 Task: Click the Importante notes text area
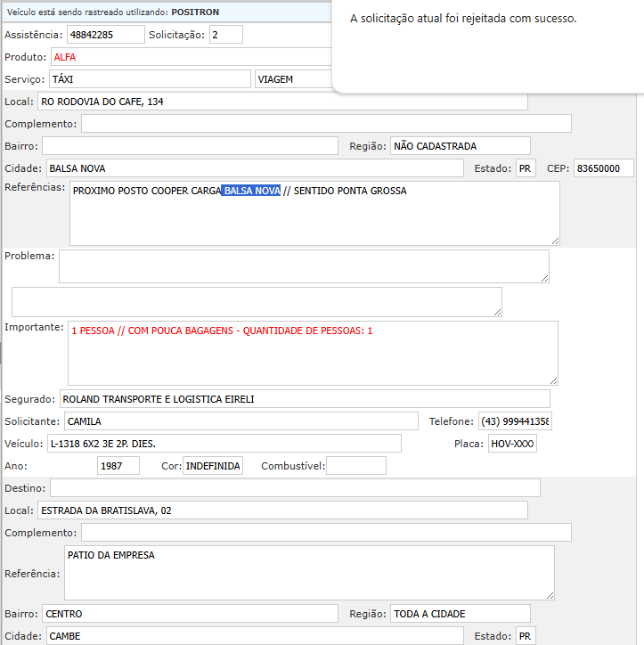tap(313, 354)
